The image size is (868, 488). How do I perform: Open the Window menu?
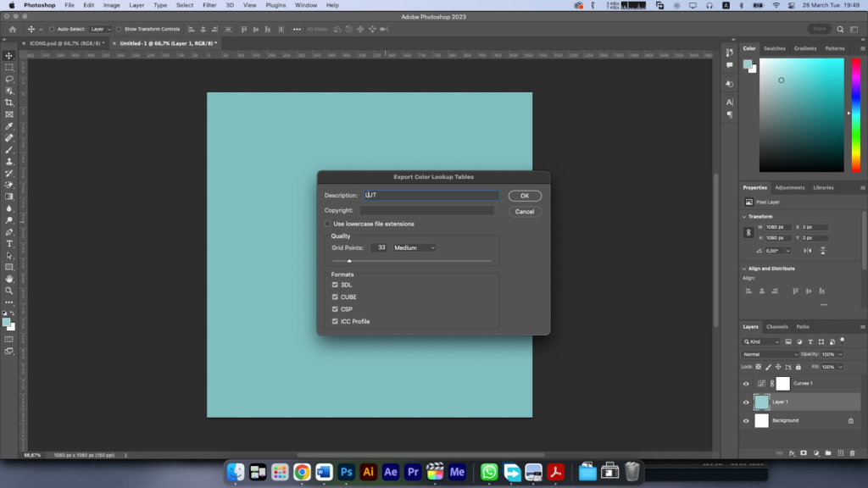pyautogui.click(x=305, y=5)
